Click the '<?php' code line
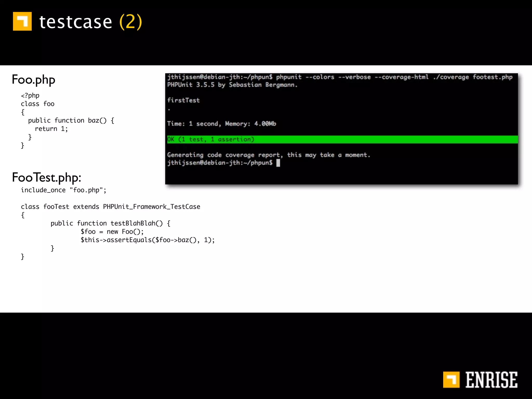Image resolution: width=532 pixels, height=399 pixels. coord(30,96)
